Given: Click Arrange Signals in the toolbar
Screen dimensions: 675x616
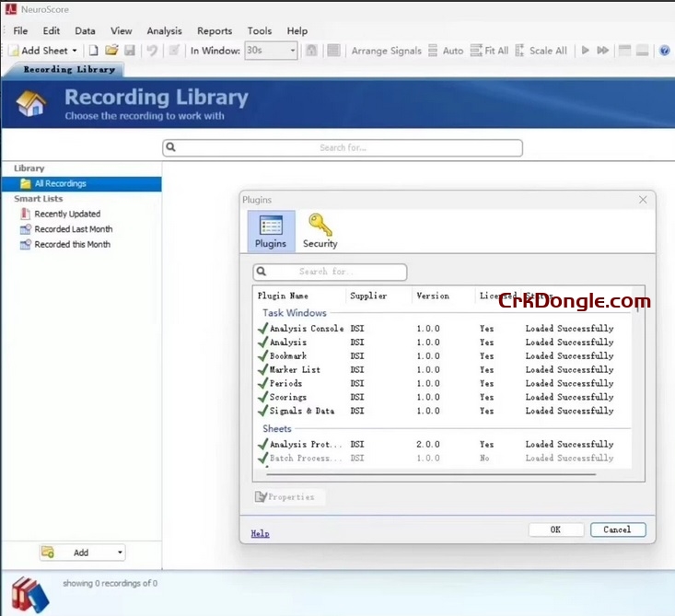Looking at the screenshot, I should [x=386, y=51].
